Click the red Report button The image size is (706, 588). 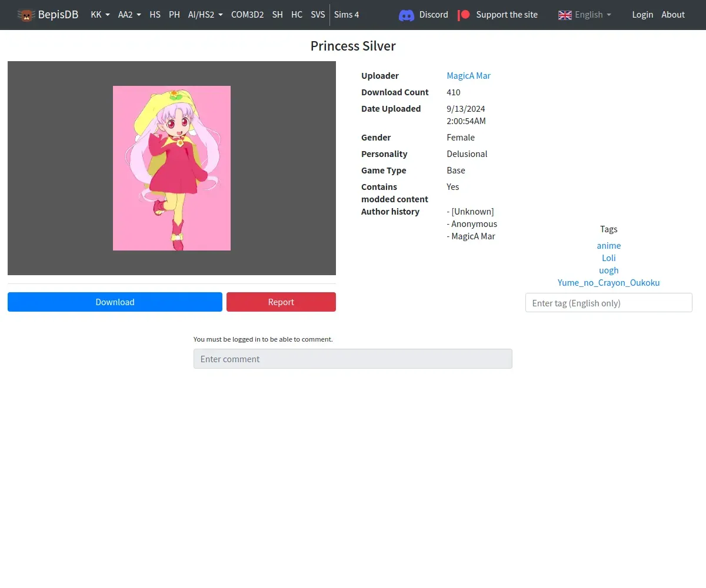(281, 302)
